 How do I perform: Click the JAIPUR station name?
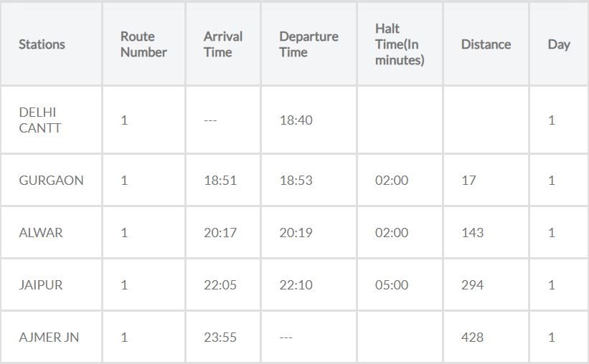click(41, 285)
